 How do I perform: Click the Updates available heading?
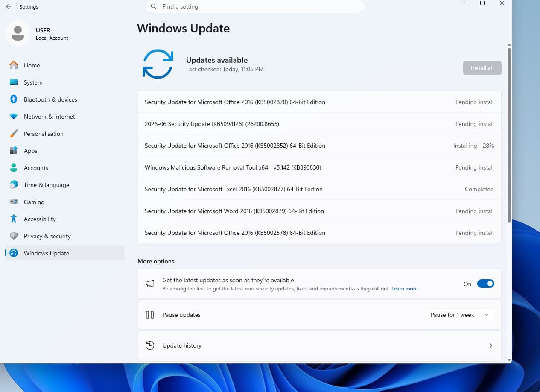(217, 60)
